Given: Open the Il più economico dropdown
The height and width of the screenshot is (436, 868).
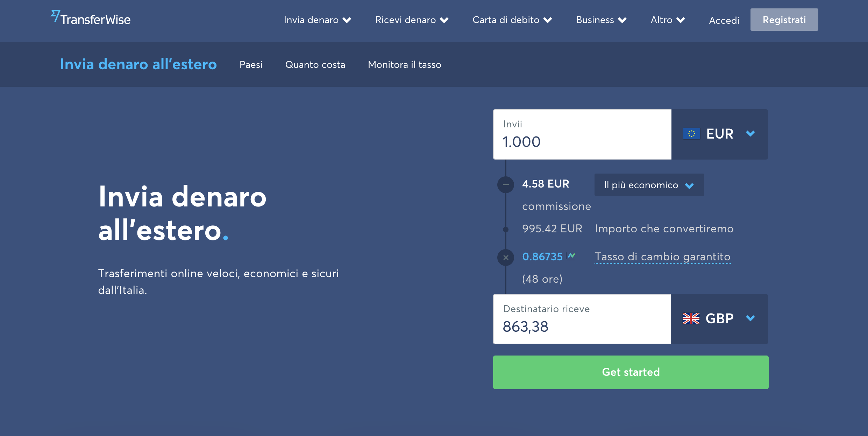Looking at the screenshot, I should (x=649, y=185).
